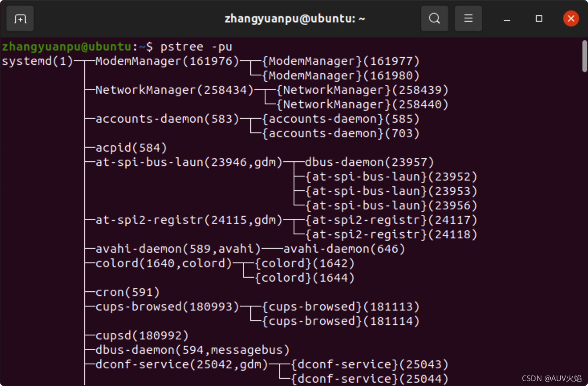
Task: Click at-spi2-registr(24115,gdm) process
Action: (x=189, y=220)
